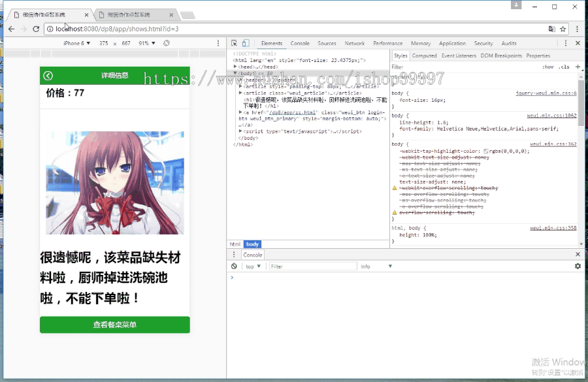Open device toolbar more options menu

[x=218, y=43]
